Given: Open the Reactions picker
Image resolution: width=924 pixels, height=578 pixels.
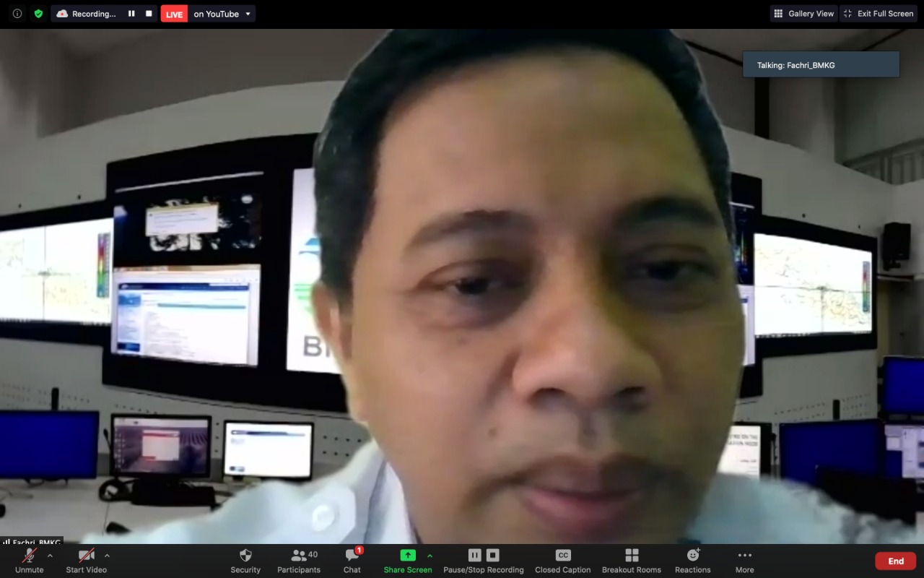Looking at the screenshot, I should pyautogui.click(x=693, y=559).
